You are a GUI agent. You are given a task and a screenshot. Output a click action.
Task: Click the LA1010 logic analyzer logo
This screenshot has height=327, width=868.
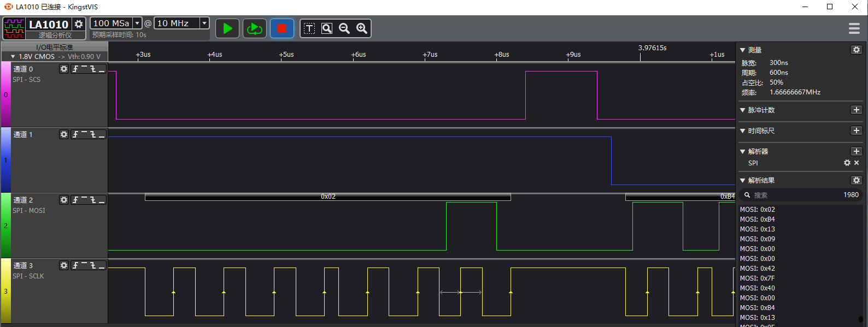[14, 28]
